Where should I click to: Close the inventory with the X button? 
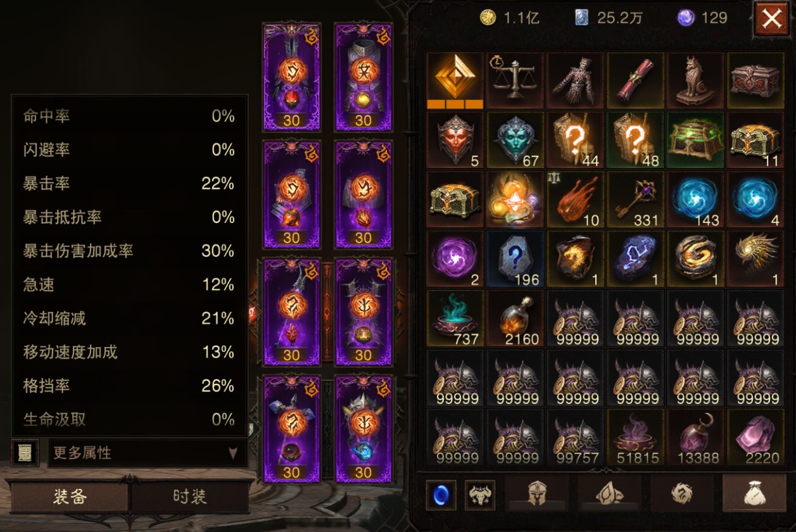[772, 19]
